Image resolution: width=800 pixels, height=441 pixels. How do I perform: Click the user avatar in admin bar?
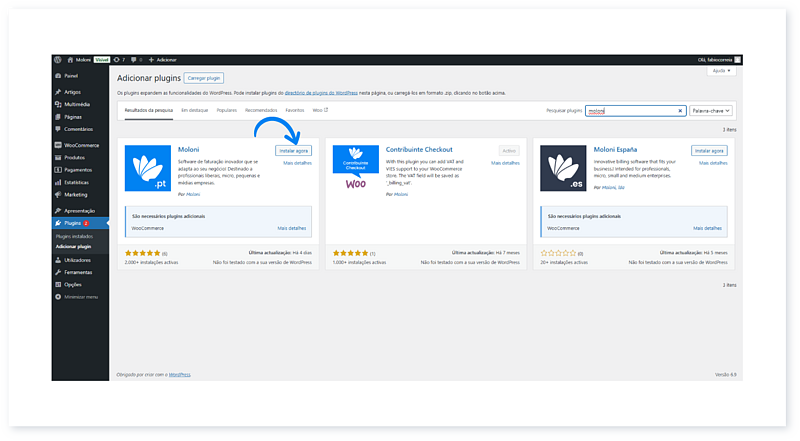[x=738, y=60]
